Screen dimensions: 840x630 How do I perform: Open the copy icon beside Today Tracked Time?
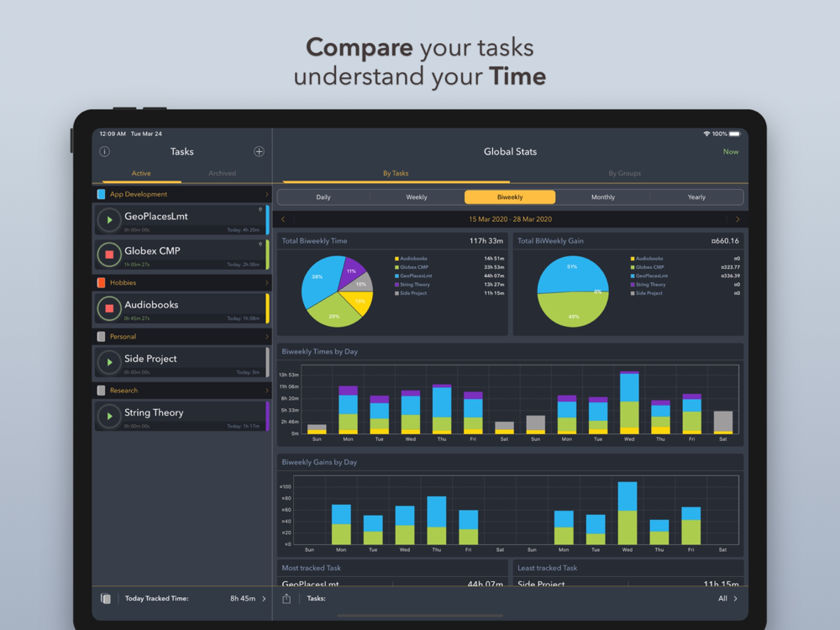[106, 598]
